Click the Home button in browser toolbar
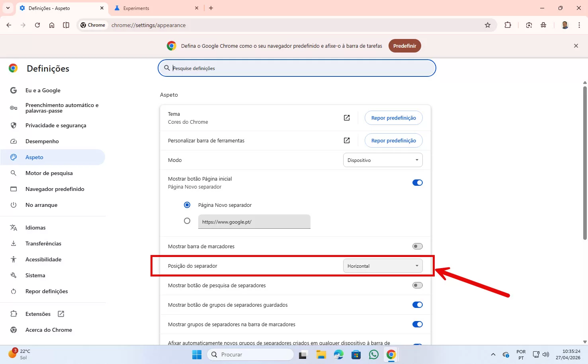The image size is (588, 364). (52, 25)
